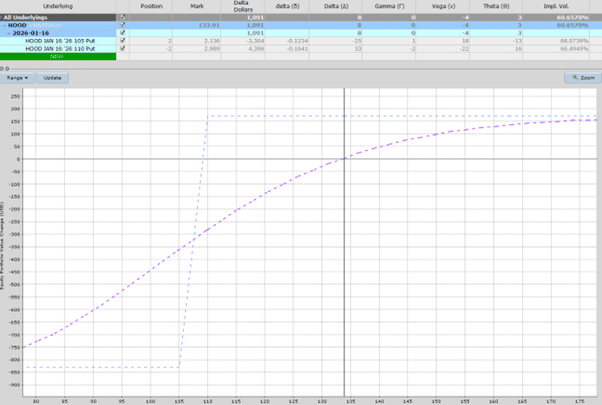Toggle checkbox for HOOD 110 Put
Screen dimensions: 602x405
[123, 48]
